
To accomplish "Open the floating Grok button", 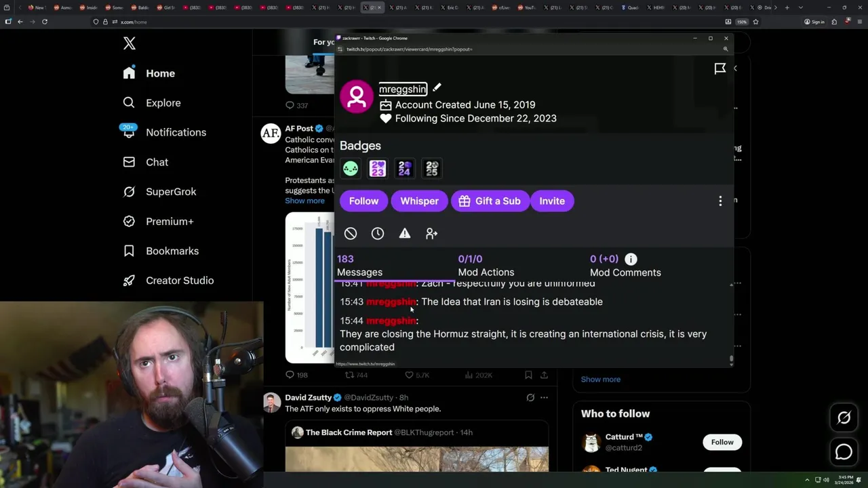I will [x=844, y=418].
